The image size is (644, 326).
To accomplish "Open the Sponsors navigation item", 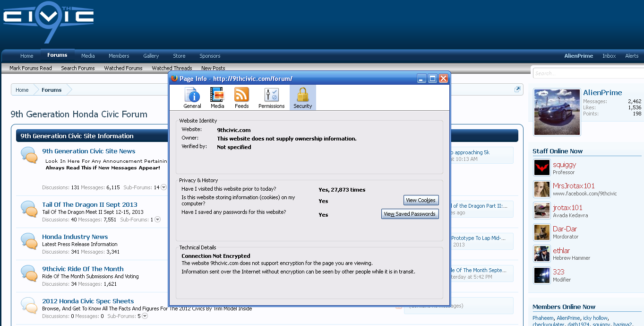I will pos(210,56).
